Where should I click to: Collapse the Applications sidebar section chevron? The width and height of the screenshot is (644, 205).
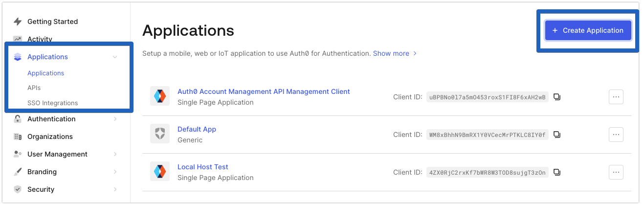pyautogui.click(x=115, y=57)
